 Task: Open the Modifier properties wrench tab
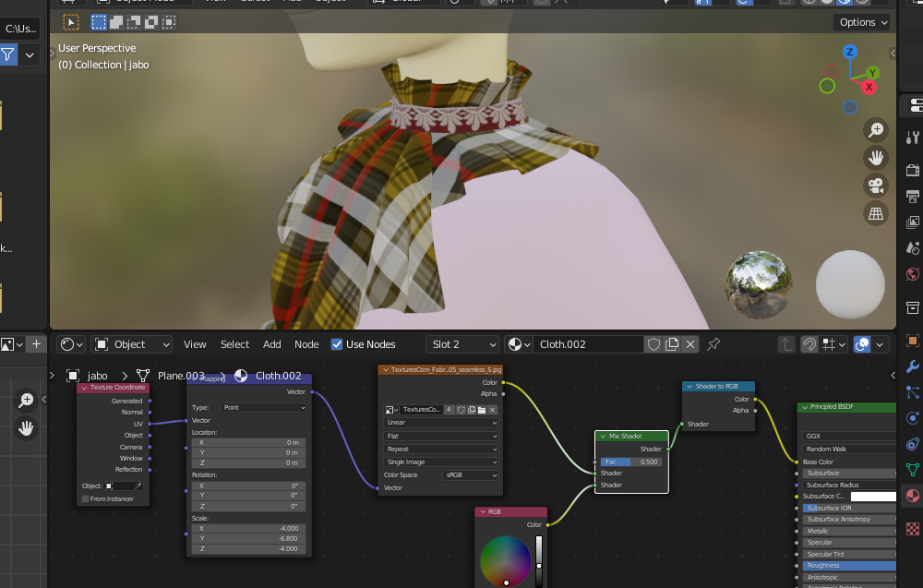[913, 366]
